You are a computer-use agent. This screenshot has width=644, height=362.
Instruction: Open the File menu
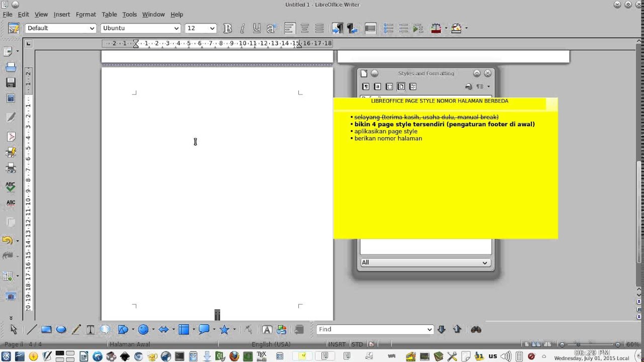tap(8, 14)
